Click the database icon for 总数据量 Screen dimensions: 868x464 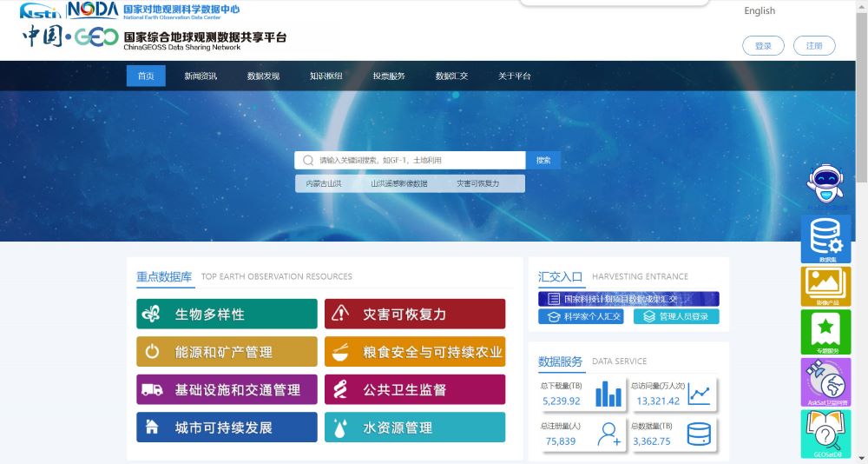(699, 434)
